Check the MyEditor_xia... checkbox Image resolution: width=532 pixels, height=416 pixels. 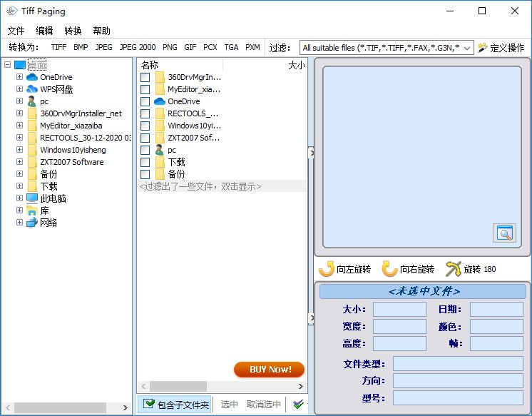point(145,89)
